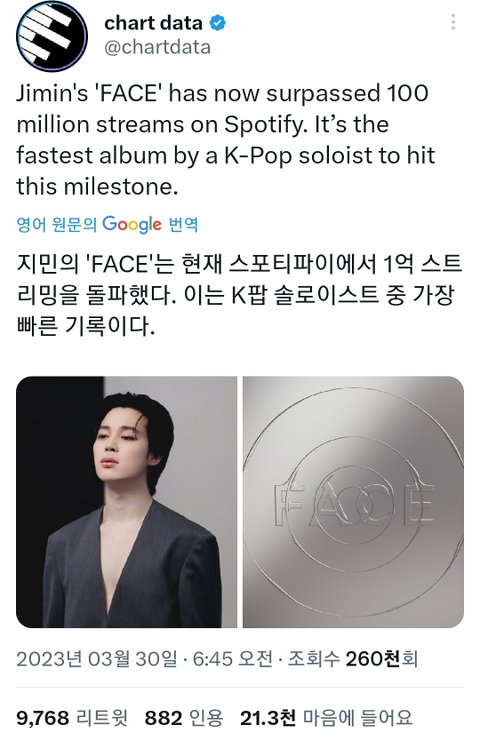480x741 pixels.
Task: Open the @chartdata handle link
Action: click(157, 47)
